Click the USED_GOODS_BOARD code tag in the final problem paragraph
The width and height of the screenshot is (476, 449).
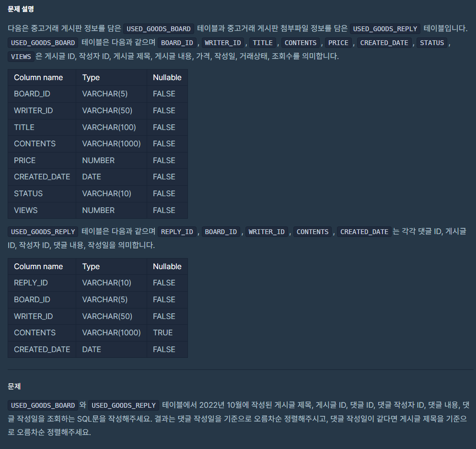[43, 405]
